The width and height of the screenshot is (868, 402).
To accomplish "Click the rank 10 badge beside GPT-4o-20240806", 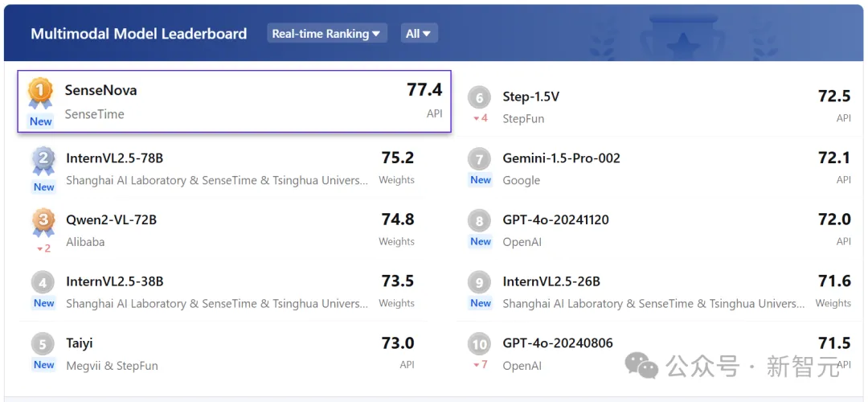I will 479,345.
